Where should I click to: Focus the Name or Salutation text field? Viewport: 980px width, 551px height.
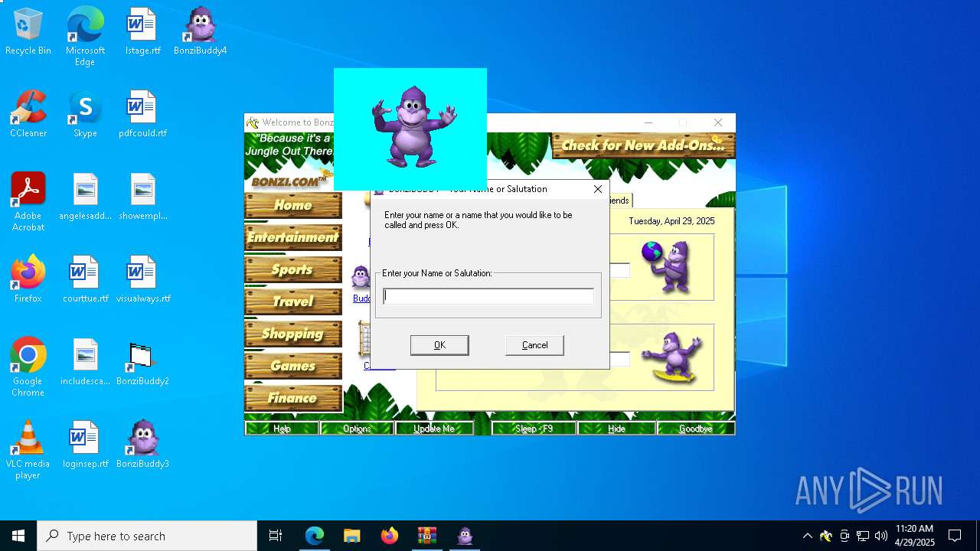[x=488, y=296]
